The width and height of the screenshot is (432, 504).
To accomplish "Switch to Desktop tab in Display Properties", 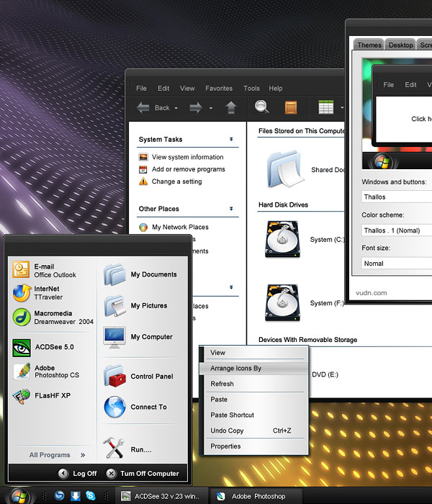I will tap(400, 45).
